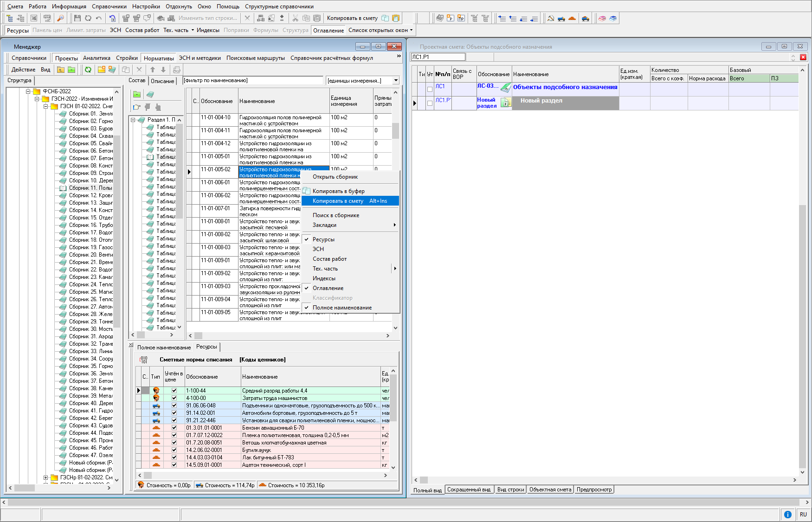This screenshot has height=522, width=812.
Task: Tick the checkbox in the ЛС1 row
Action: (430, 89)
